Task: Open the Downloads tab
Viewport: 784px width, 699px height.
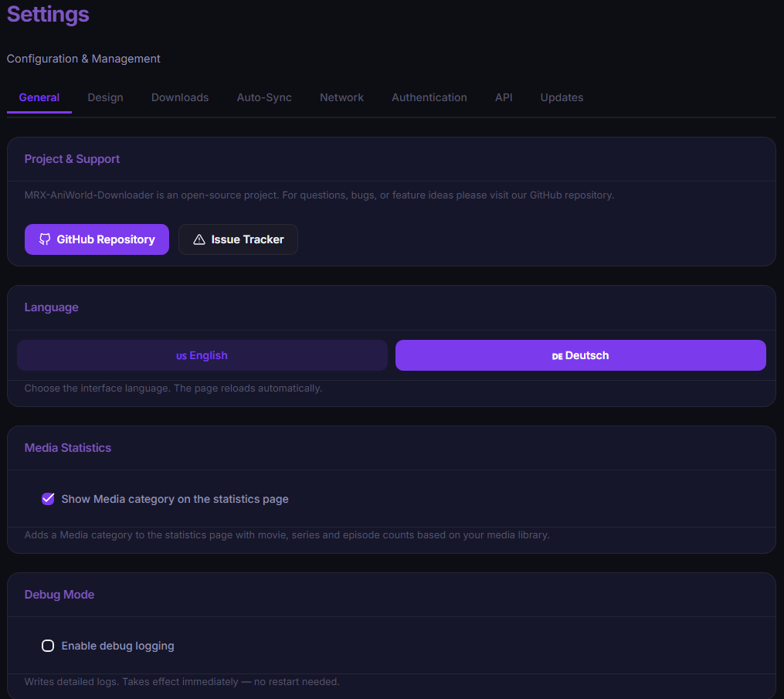Action: point(180,97)
